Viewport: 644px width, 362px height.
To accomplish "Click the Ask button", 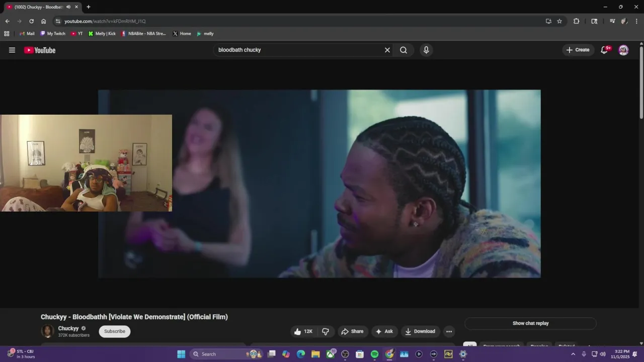I will point(384,331).
